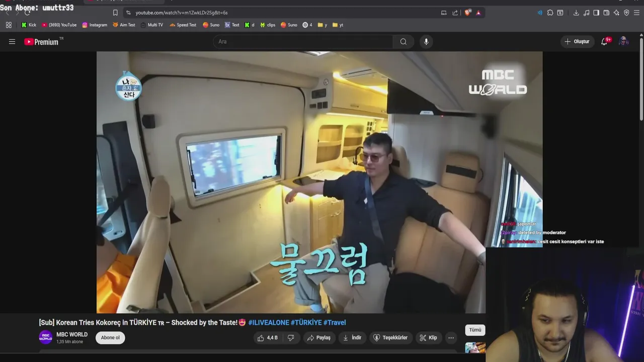Click the #TÜRKİYE hashtag in title
The image size is (644, 362).
pyautogui.click(x=306, y=323)
